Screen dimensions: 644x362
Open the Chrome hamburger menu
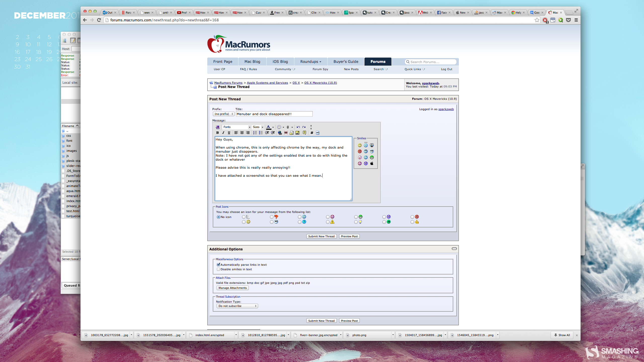(576, 20)
